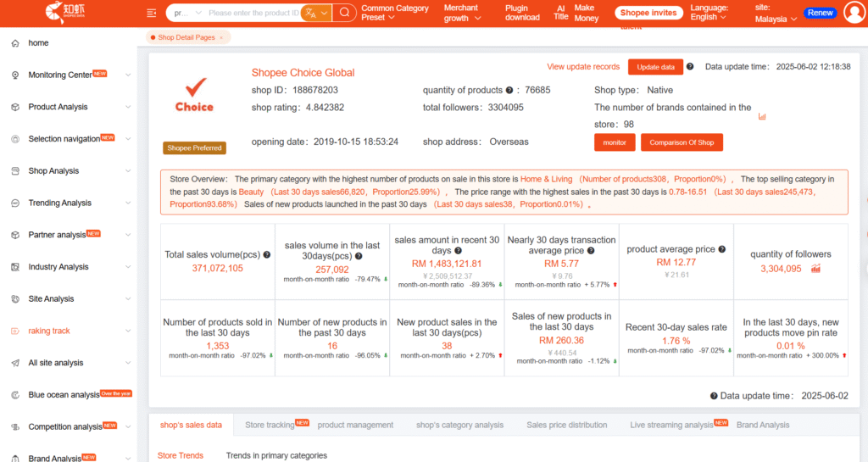
Task: Click the Industry Analysis sidebar icon
Action: pos(15,267)
